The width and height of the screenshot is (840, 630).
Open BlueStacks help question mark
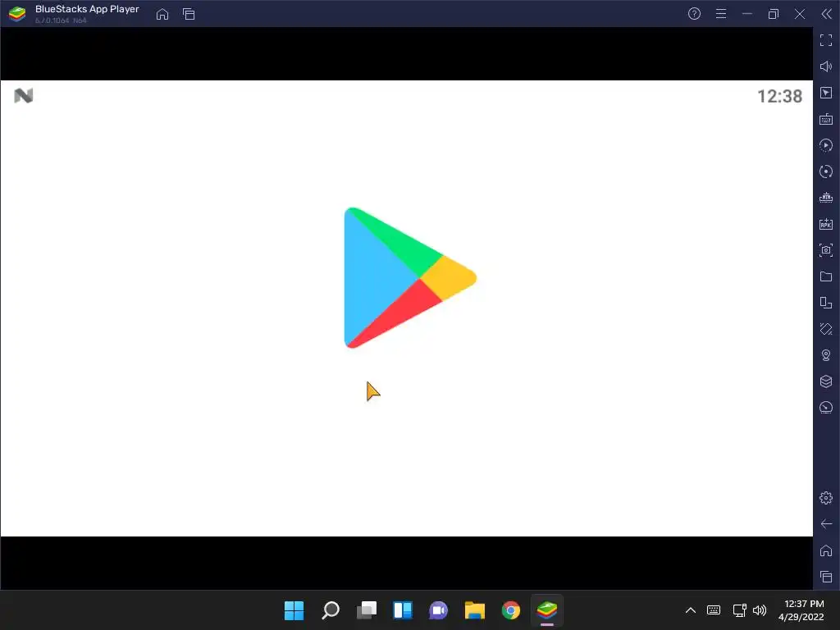(694, 14)
